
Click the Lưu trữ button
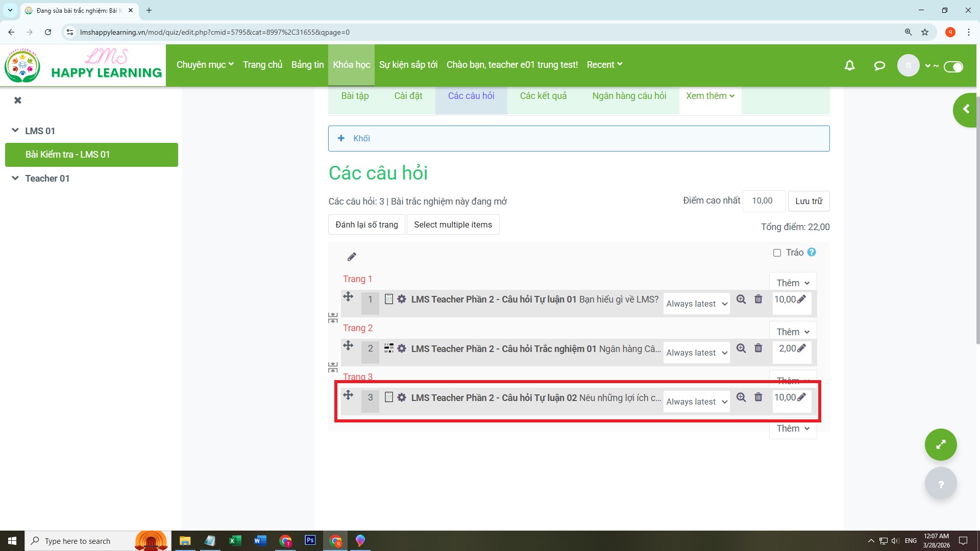pyautogui.click(x=808, y=201)
